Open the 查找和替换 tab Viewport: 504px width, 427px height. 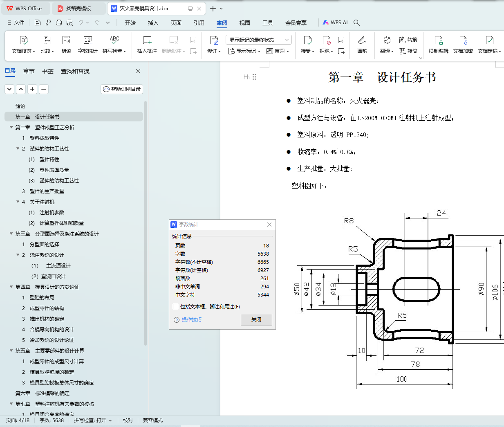tap(75, 71)
